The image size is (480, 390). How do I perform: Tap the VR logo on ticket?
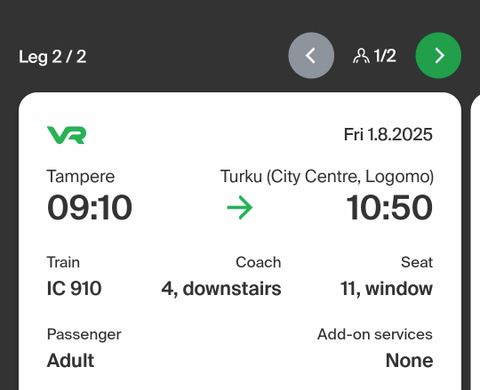click(67, 135)
